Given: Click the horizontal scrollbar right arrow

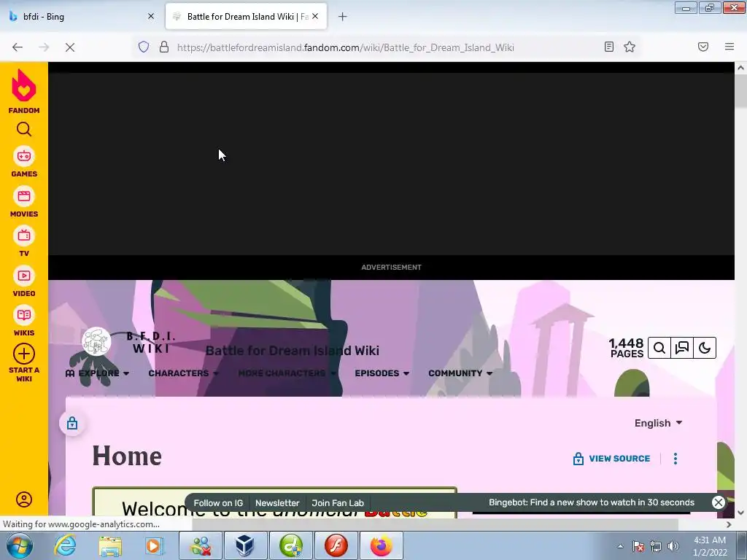Looking at the screenshot, I should tap(729, 525).
